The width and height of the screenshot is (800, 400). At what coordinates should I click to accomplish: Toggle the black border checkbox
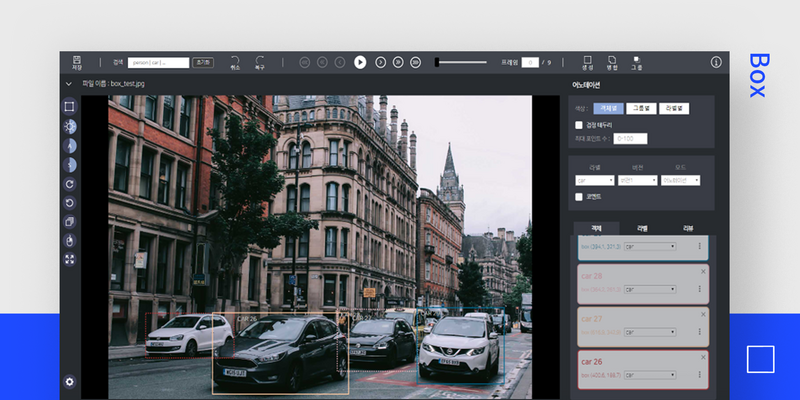(x=579, y=124)
